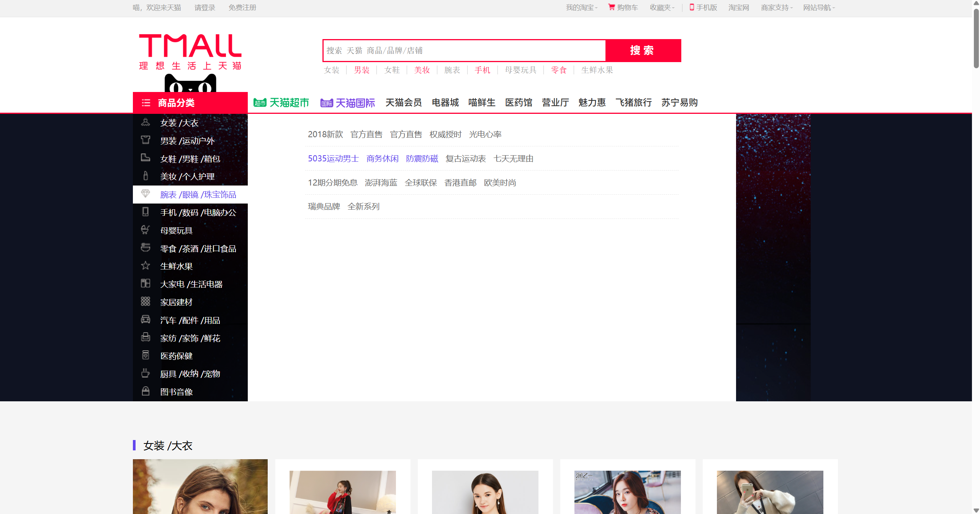Click the Tmall International purple icon
Image resolution: width=980 pixels, height=514 pixels.
click(x=326, y=103)
